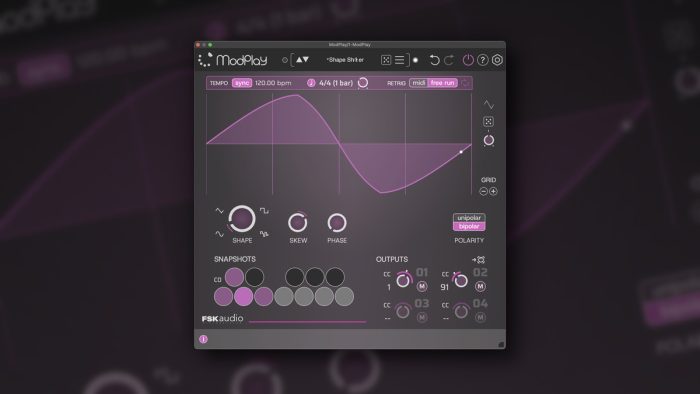Screen dimensions: 700x394
Task: Click the small knob below the side dice icon
Action: 489,140
